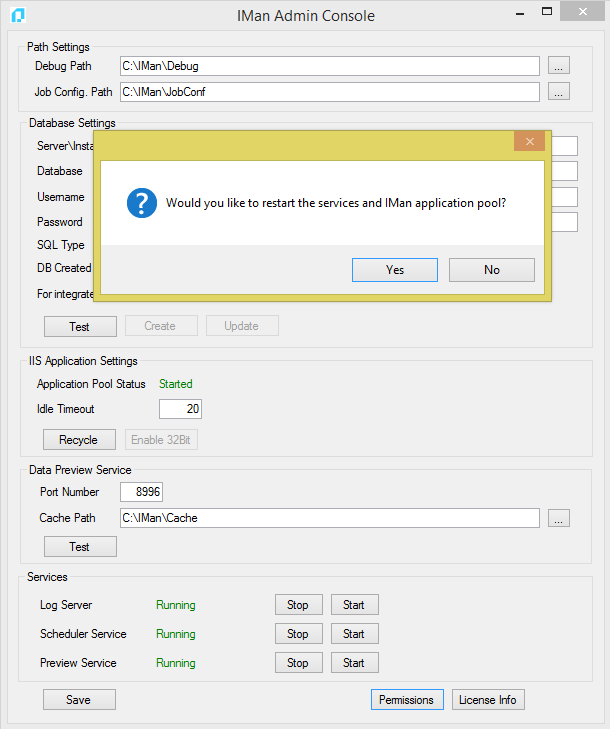Browse for the Job Config. Path folder
The height and width of the screenshot is (729, 610).
pyautogui.click(x=559, y=92)
